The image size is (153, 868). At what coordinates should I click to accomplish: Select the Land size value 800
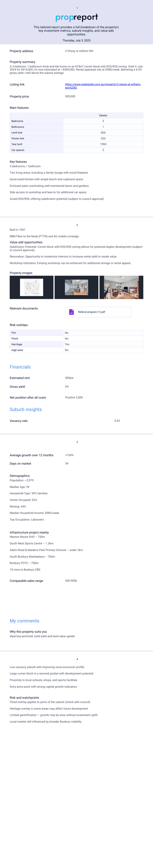point(103,133)
